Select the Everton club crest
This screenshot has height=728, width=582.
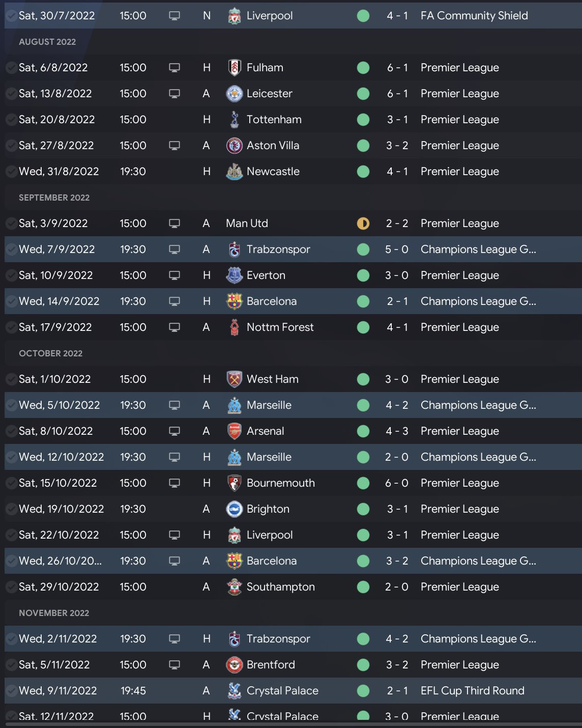click(x=234, y=275)
